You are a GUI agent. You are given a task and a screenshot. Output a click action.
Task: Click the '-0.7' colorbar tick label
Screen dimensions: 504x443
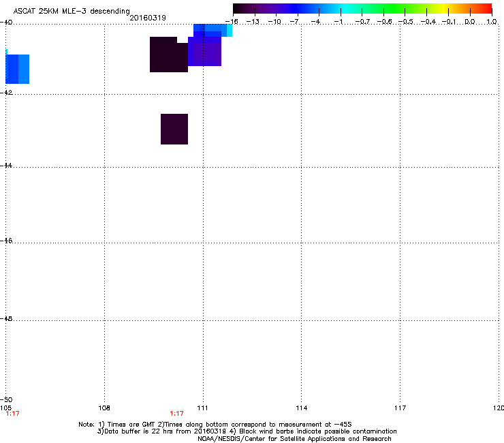tap(362, 22)
